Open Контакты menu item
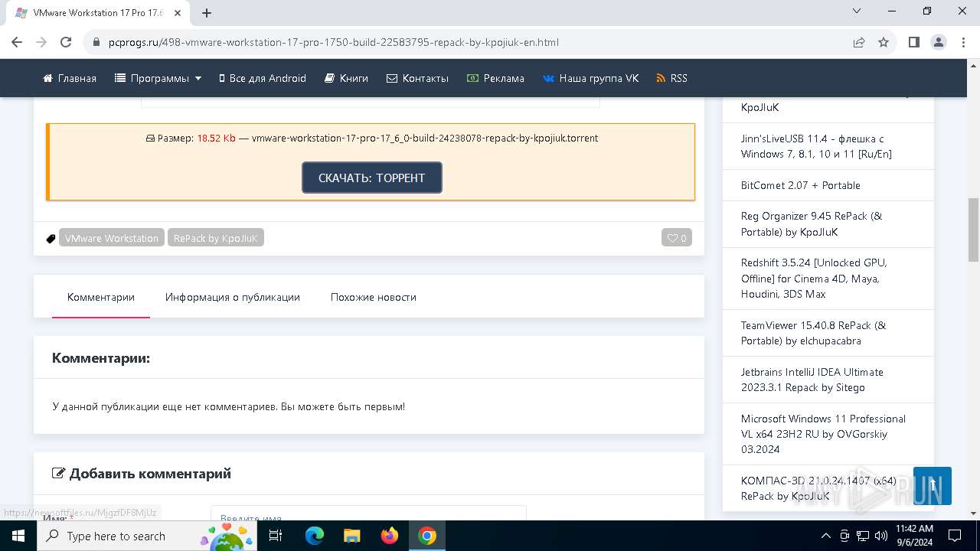980x551 pixels. pos(417,78)
